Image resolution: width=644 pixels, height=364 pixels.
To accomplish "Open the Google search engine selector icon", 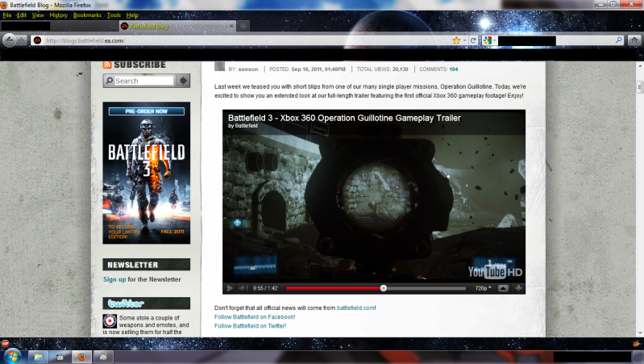I will pyautogui.click(x=488, y=40).
